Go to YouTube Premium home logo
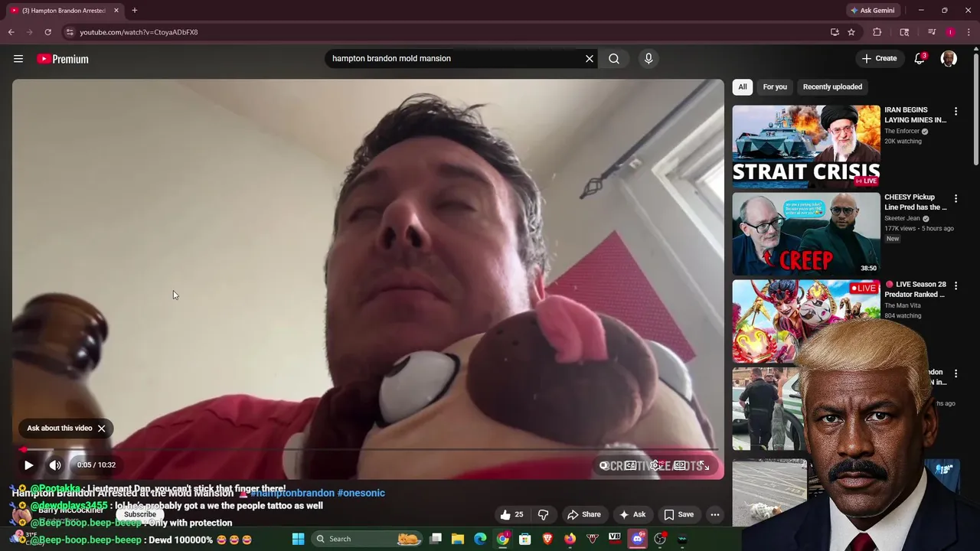Viewport: 980px width, 551px height. (63, 59)
